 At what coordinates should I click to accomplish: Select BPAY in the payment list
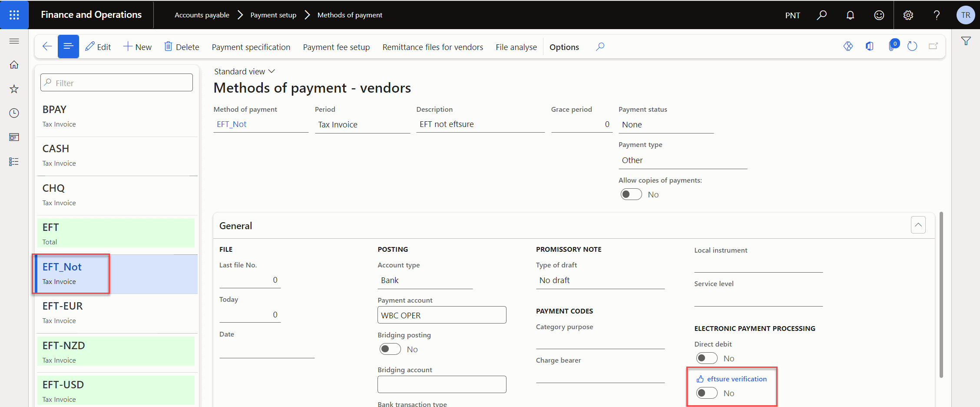click(x=116, y=116)
